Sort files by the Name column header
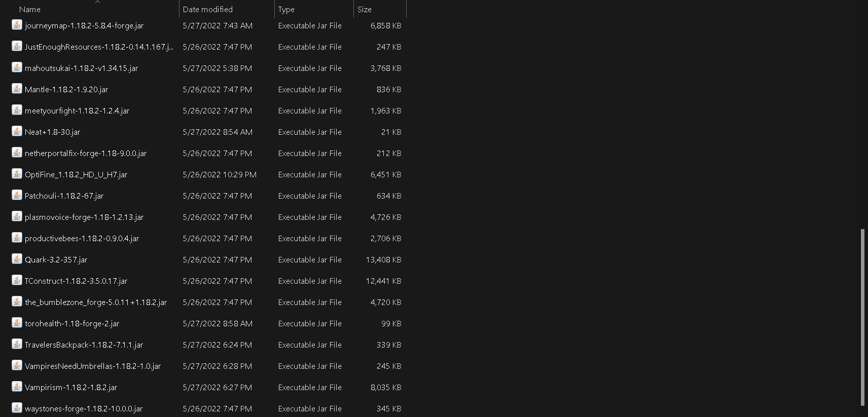Viewport: 868px width, 417px height. coord(30,10)
